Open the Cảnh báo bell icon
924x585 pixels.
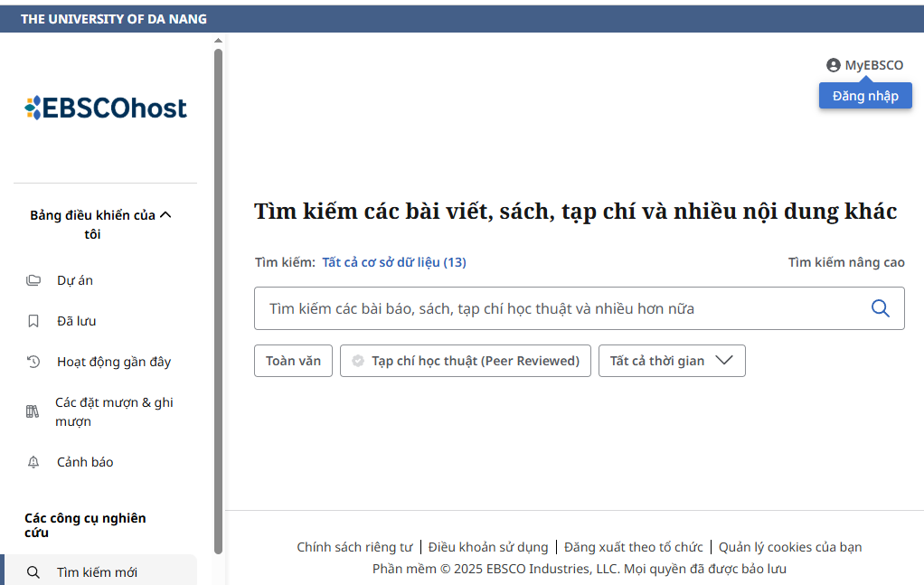(x=33, y=462)
